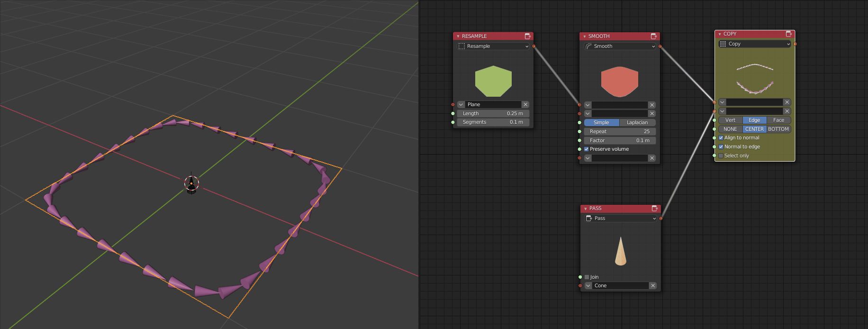The image size is (868, 329).
Task: Collapse the SMOOTH node with its triangle
Action: 585,37
